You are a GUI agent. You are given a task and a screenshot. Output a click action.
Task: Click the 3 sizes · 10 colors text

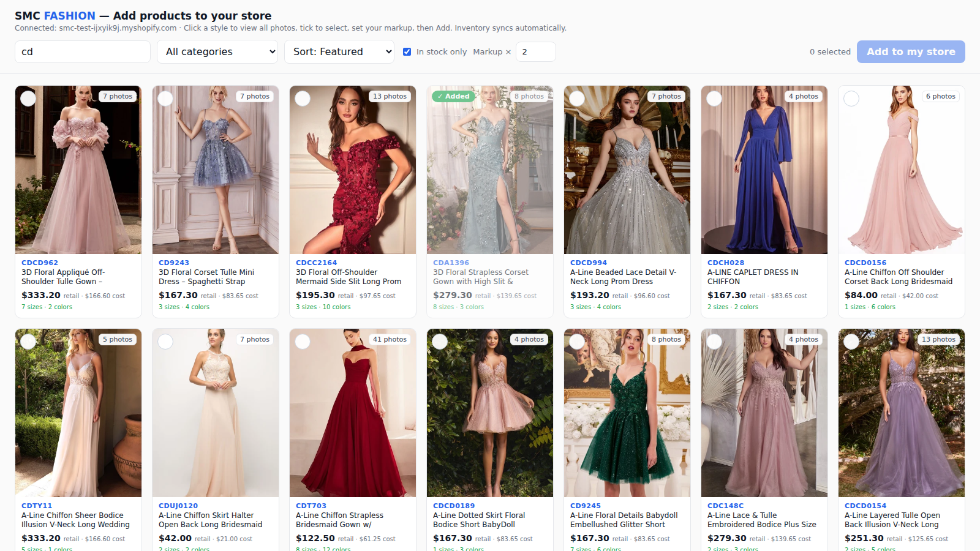coord(323,307)
